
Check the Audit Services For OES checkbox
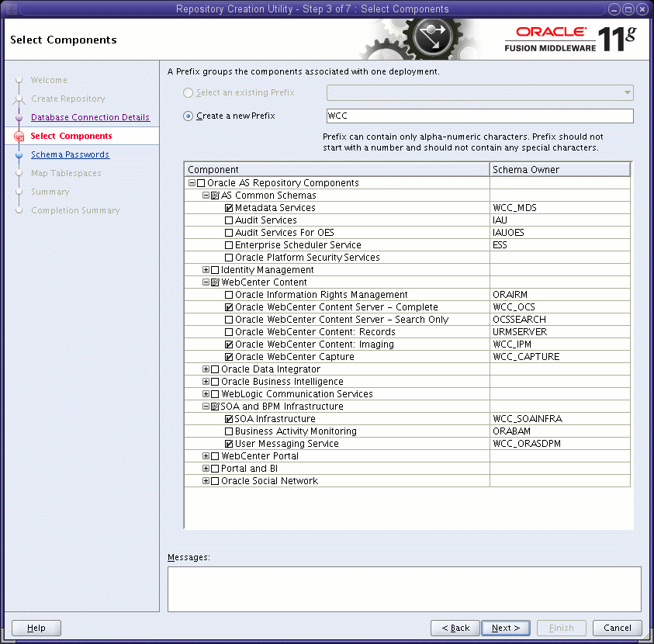click(229, 233)
